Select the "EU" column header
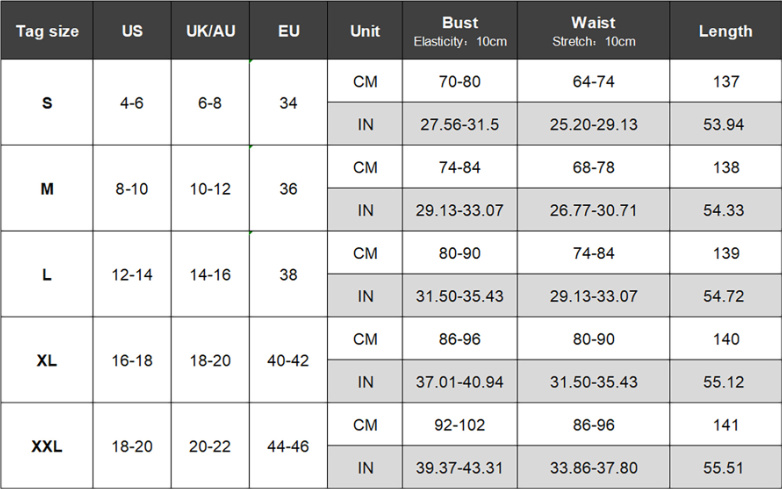 tap(289, 31)
